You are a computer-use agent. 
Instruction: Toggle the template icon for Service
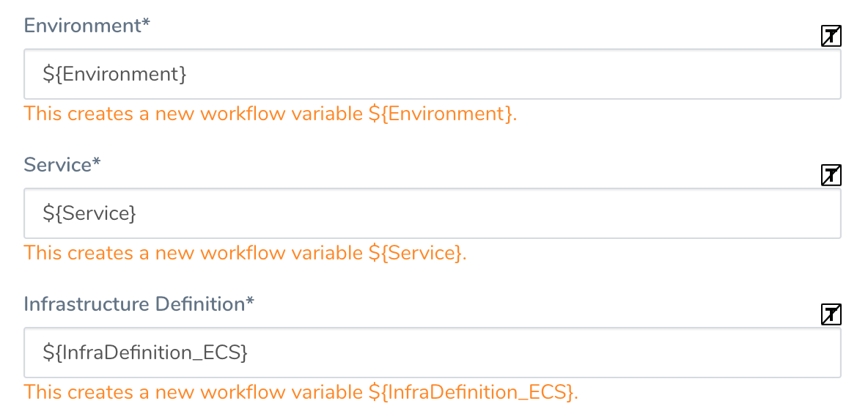[831, 175]
